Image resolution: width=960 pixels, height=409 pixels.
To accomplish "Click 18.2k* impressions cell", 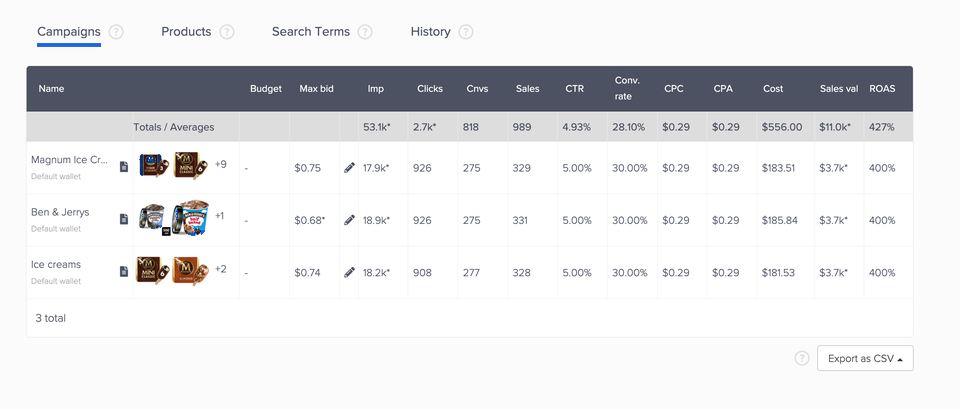I will (x=377, y=273).
